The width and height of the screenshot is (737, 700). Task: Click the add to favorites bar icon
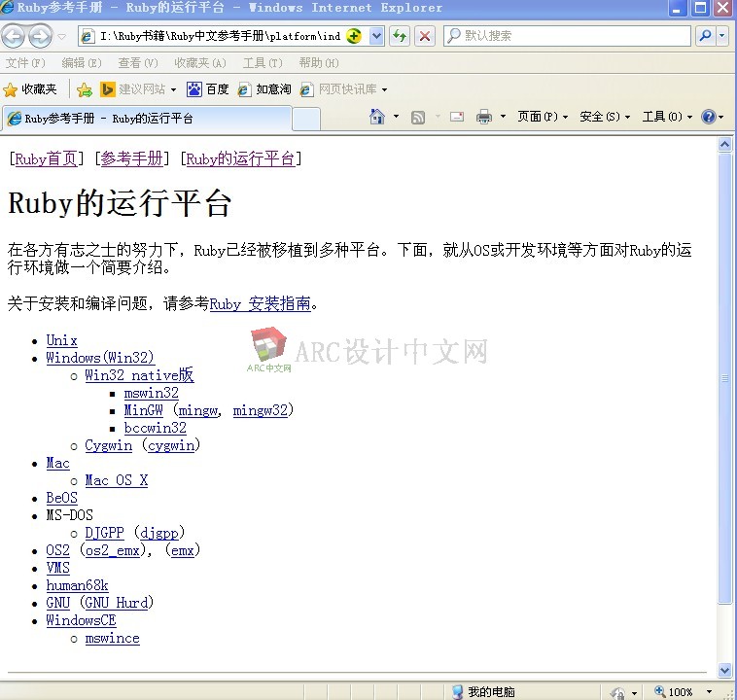(x=85, y=89)
